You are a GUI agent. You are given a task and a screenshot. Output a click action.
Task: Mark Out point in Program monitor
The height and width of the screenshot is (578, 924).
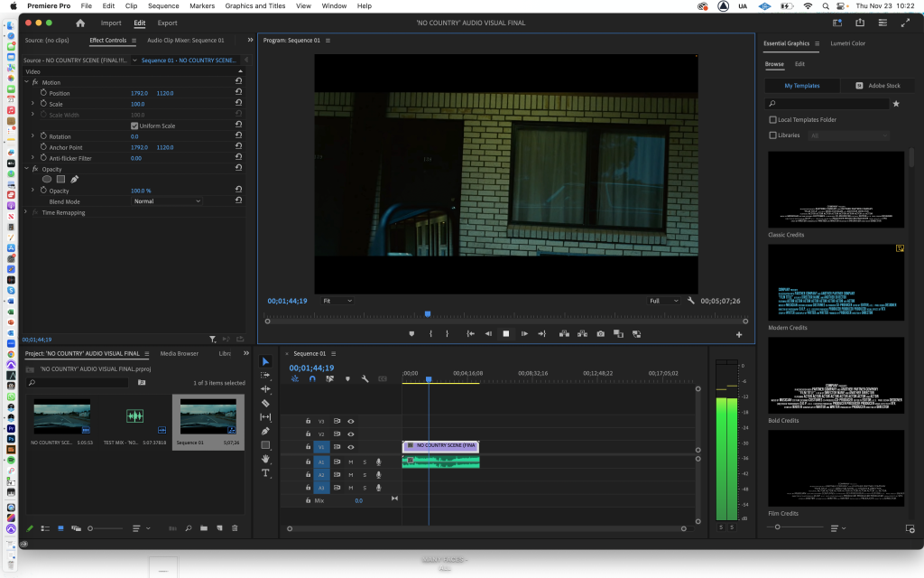tap(448, 334)
